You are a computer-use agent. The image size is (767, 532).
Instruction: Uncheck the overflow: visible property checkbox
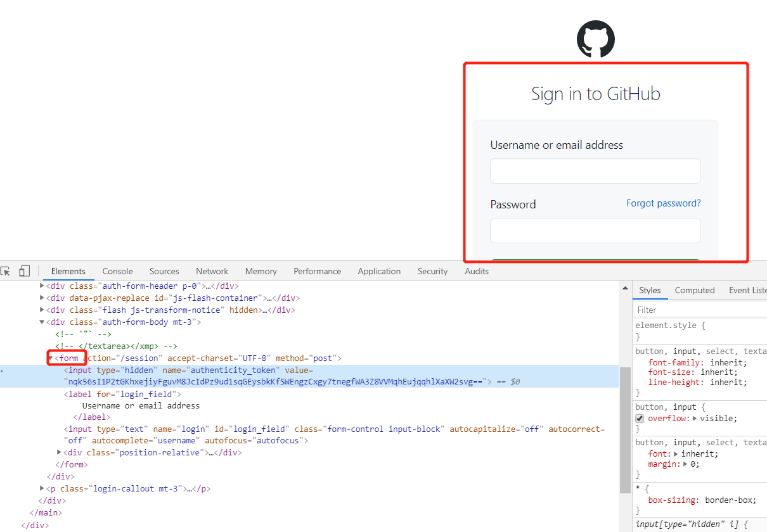point(640,419)
